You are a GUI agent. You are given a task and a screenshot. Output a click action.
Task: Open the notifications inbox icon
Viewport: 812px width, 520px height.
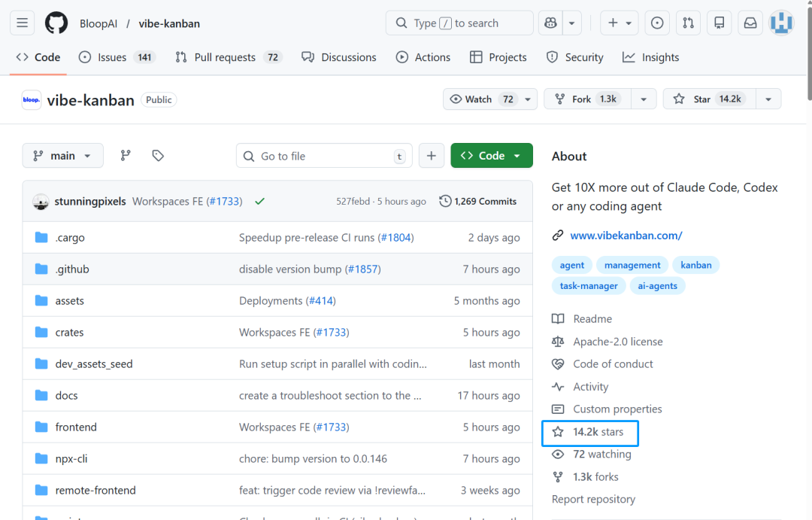click(750, 23)
